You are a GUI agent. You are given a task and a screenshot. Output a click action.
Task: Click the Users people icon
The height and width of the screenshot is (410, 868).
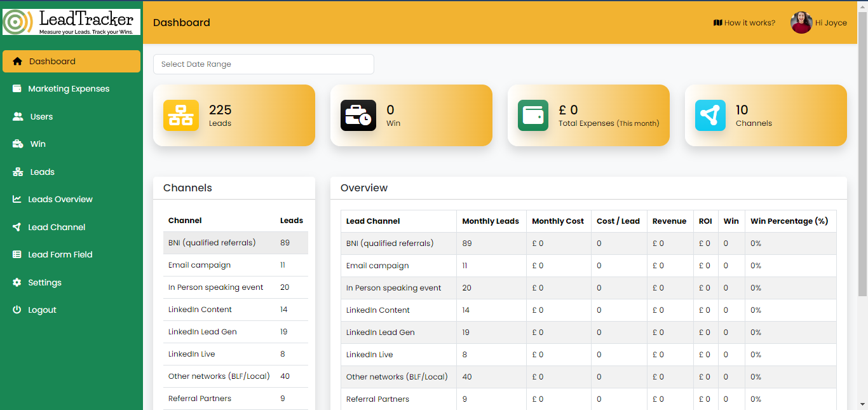(x=18, y=116)
